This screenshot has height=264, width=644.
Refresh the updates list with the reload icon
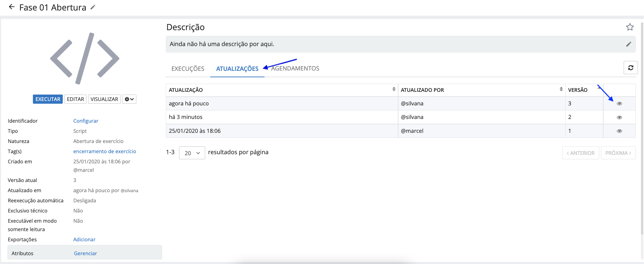pyautogui.click(x=630, y=68)
